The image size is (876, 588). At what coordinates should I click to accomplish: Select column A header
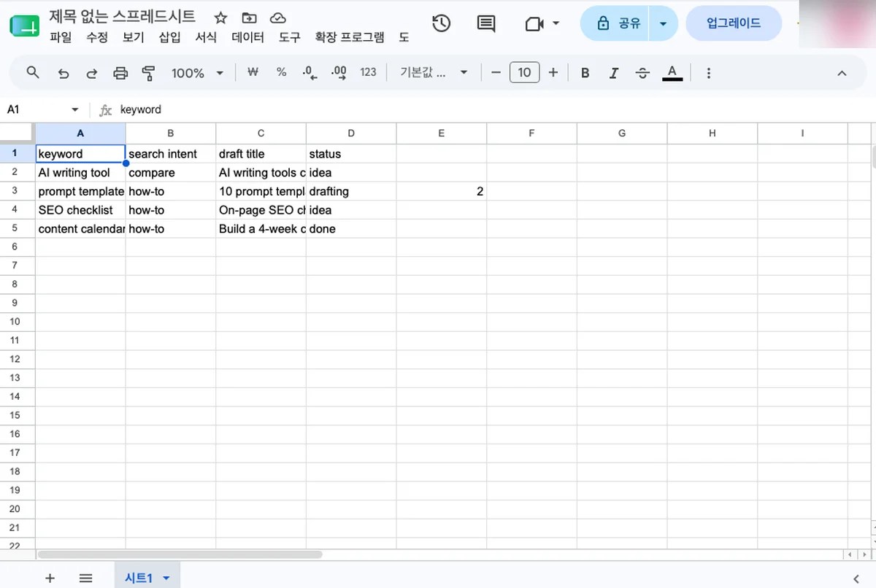pyautogui.click(x=80, y=134)
